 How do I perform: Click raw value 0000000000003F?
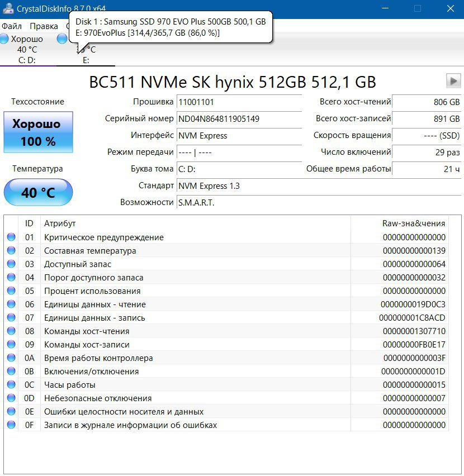pos(414,358)
